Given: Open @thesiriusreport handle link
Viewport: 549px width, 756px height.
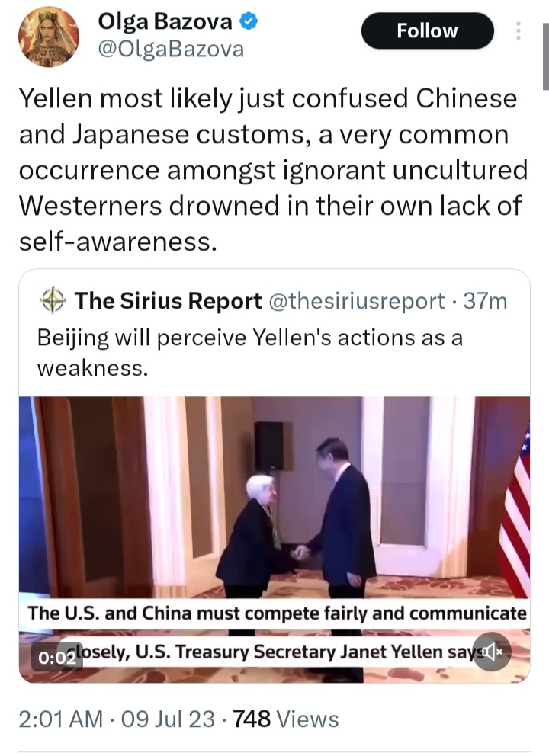Looking at the screenshot, I should click(x=356, y=301).
